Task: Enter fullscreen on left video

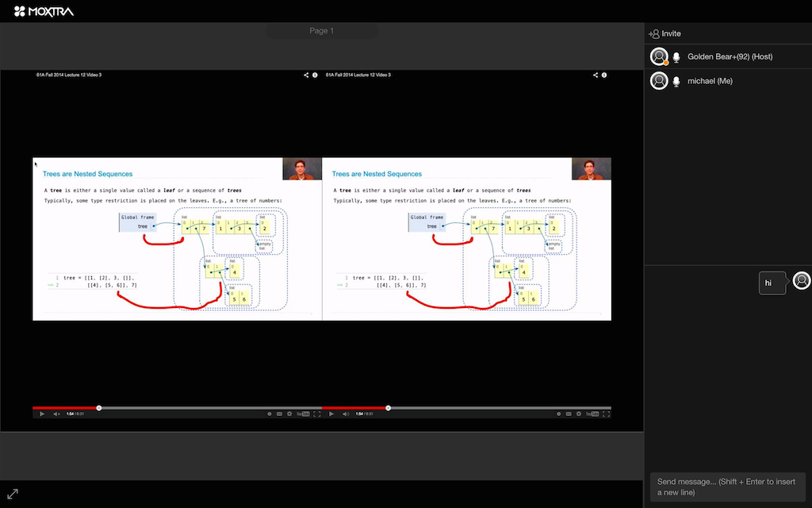Action: (317, 414)
